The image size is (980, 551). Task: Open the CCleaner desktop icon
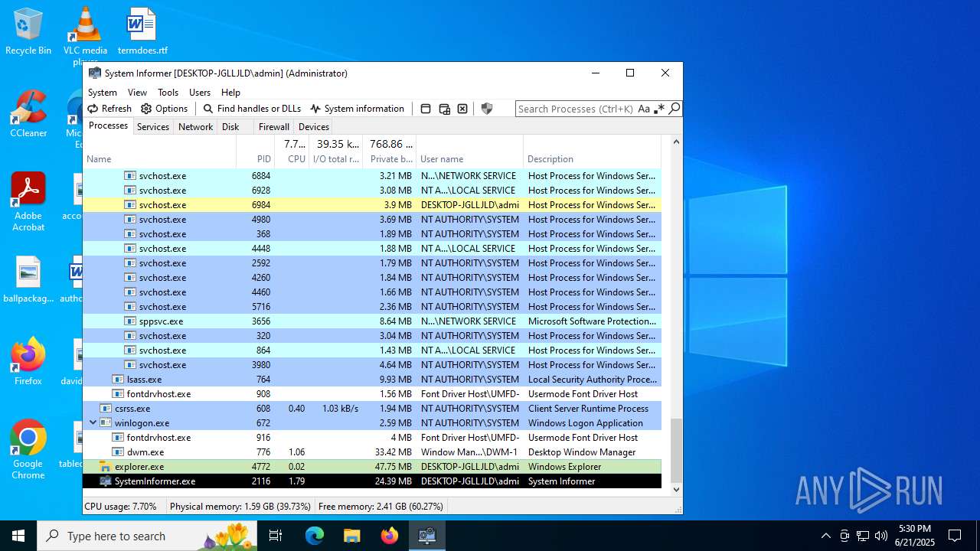pos(28,114)
